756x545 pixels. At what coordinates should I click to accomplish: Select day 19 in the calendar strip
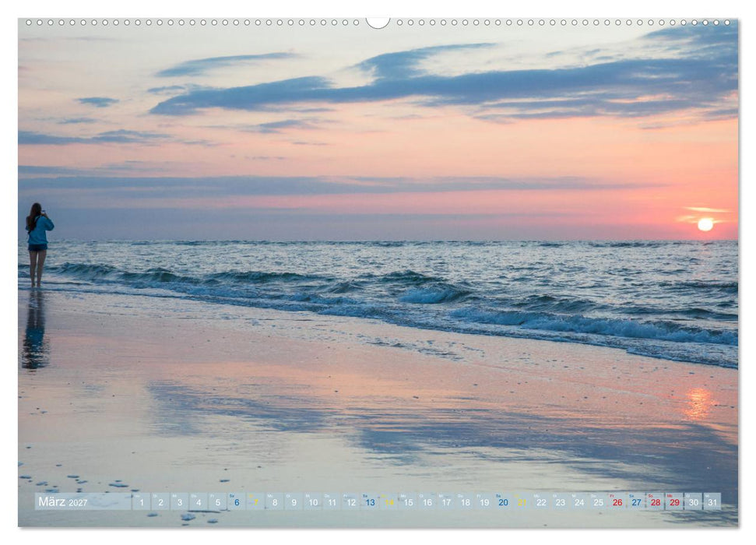click(484, 501)
